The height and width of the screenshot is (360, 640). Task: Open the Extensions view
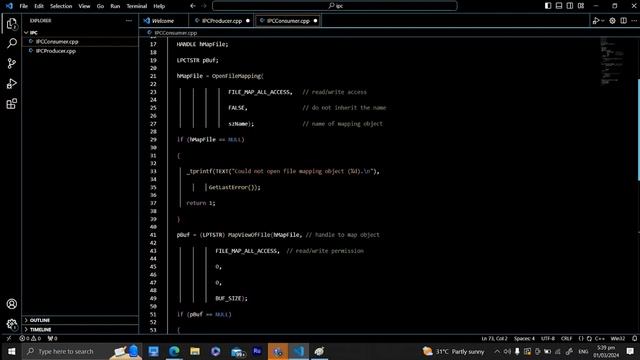click(11, 104)
